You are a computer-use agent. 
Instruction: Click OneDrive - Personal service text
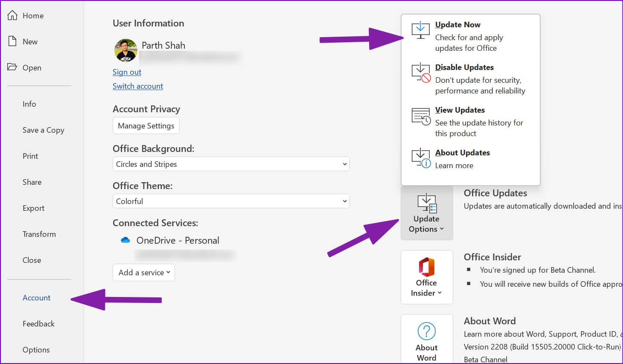click(x=178, y=240)
